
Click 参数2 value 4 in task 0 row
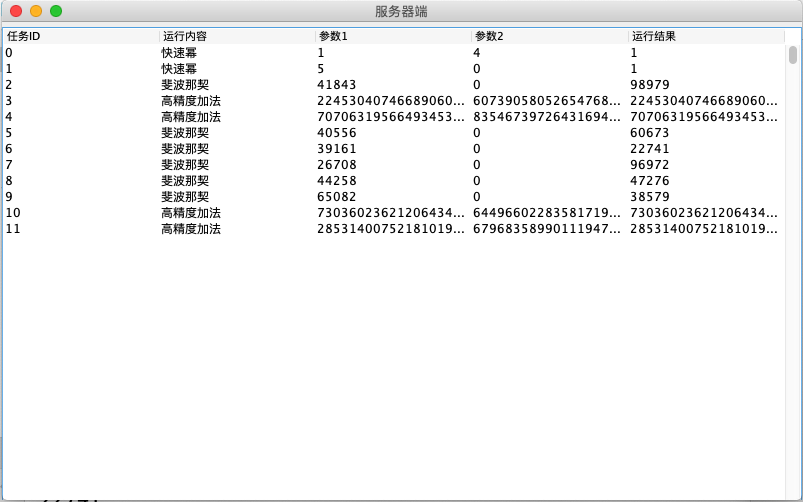[477, 53]
